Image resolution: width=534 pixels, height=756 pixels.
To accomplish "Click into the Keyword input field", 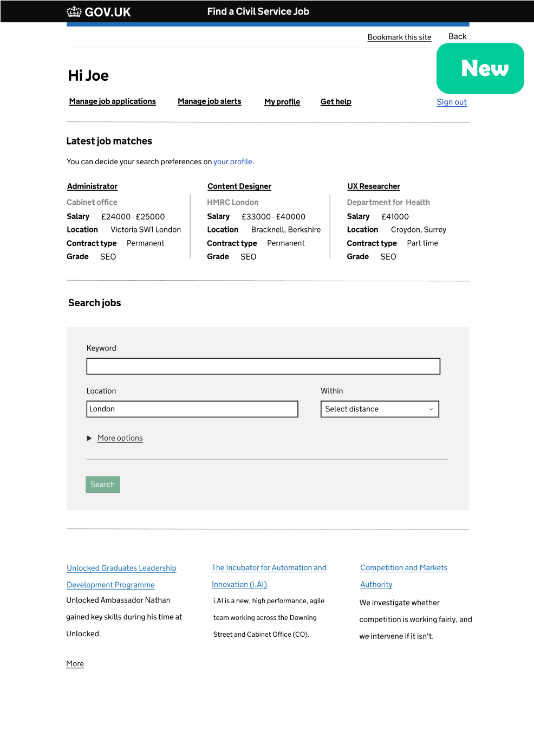I will pyautogui.click(x=263, y=366).
